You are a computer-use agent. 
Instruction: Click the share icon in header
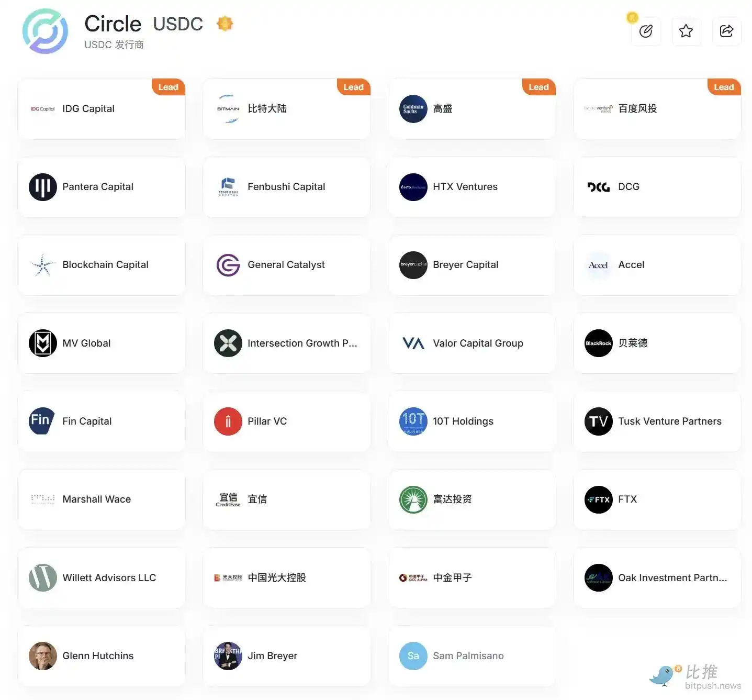click(726, 31)
